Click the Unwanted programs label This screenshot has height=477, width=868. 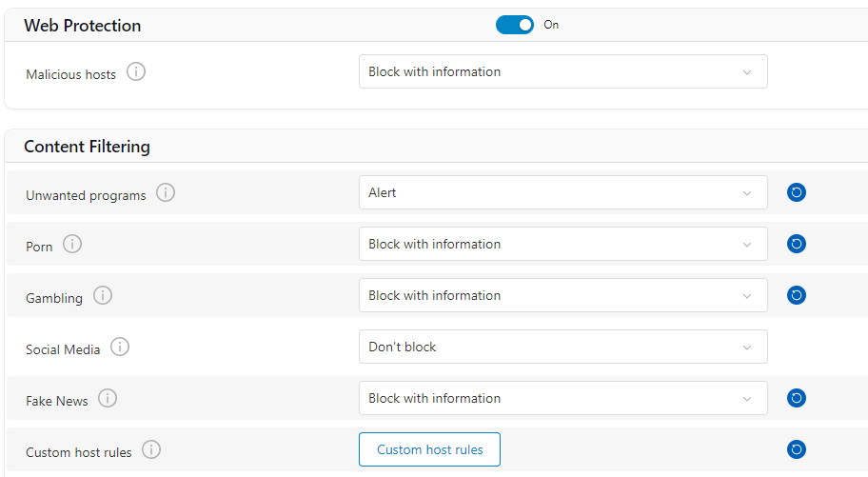(86, 195)
